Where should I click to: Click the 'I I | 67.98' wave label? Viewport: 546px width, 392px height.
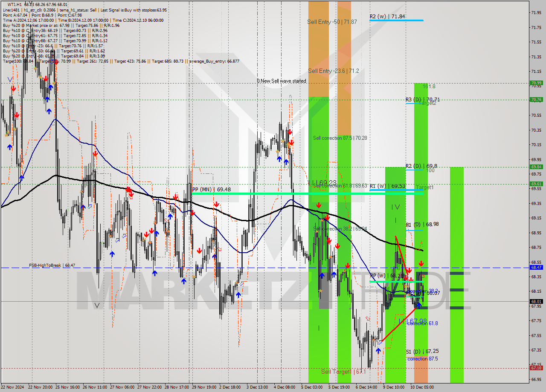pos(412,321)
